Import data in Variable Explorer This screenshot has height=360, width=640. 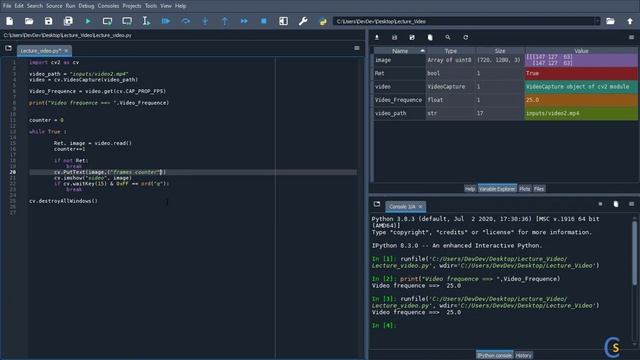pyautogui.click(x=377, y=38)
